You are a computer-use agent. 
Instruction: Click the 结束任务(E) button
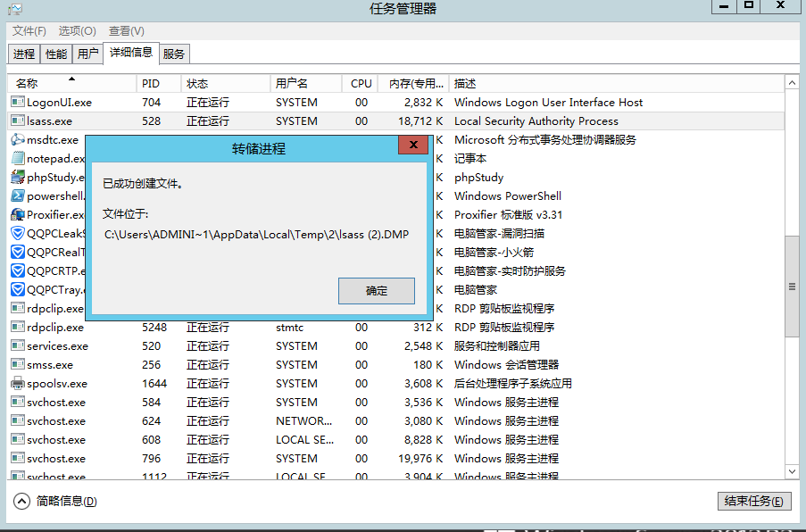tap(754, 501)
